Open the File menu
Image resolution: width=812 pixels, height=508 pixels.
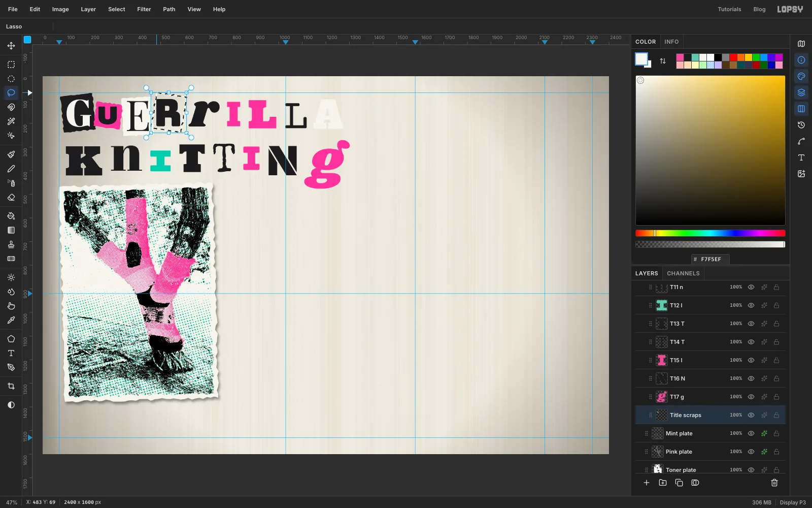[13, 9]
